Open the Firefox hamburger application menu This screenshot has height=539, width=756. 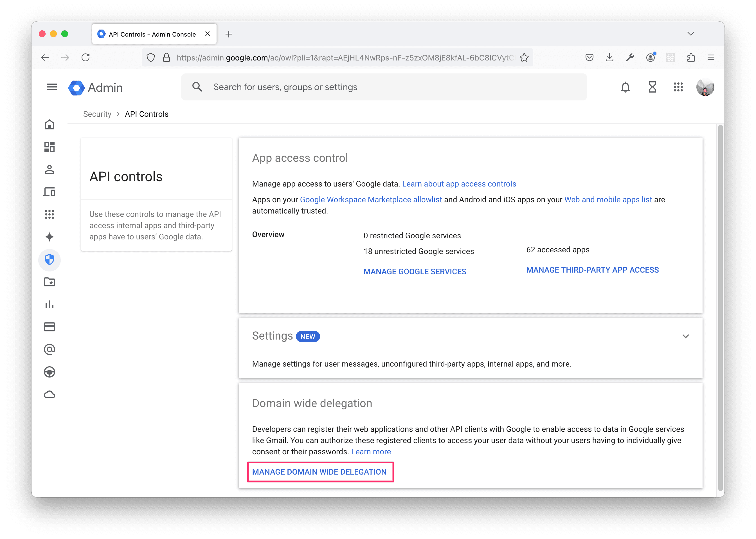pos(711,57)
